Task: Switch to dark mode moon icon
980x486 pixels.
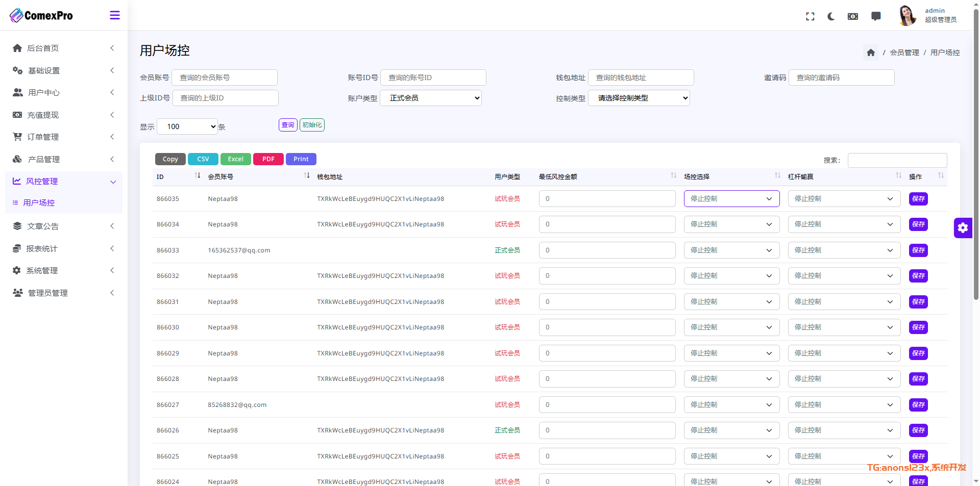Action: click(x=831, y=16)
